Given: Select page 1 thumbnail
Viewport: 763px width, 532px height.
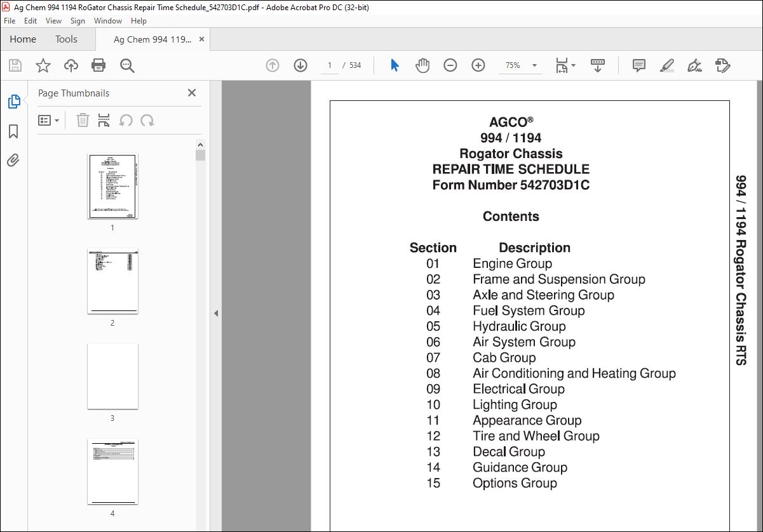Looking at the screenshot, I should pos(112,186).
